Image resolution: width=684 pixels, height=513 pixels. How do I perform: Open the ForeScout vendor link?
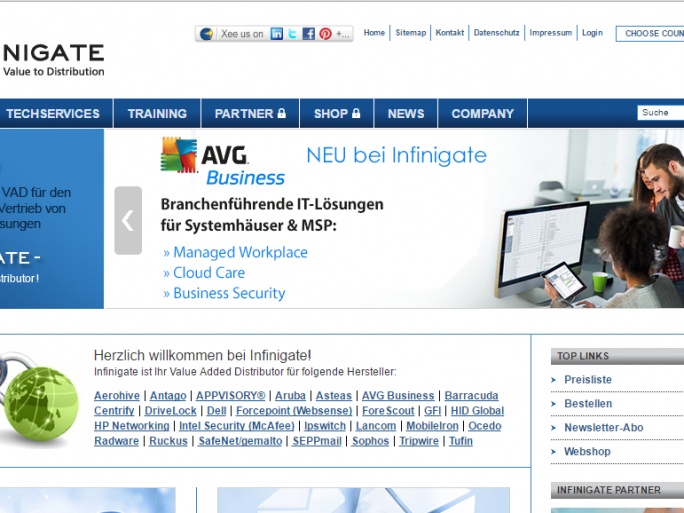tap(388, 411)
